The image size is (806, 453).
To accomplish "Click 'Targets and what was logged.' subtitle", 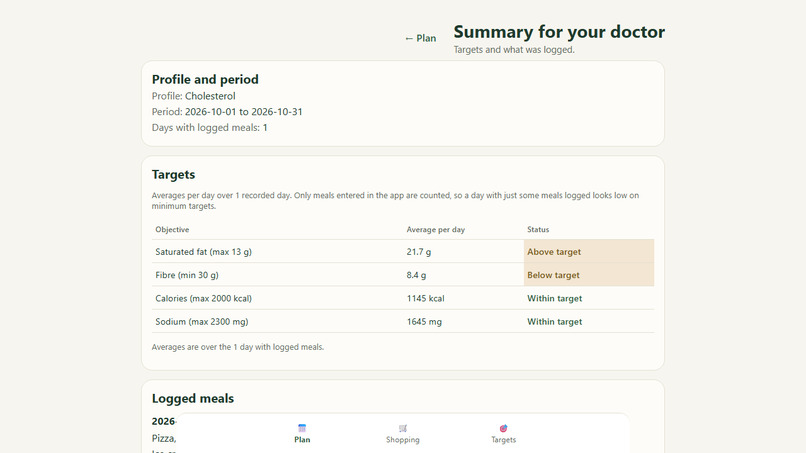I will click(x=514, y=50).
